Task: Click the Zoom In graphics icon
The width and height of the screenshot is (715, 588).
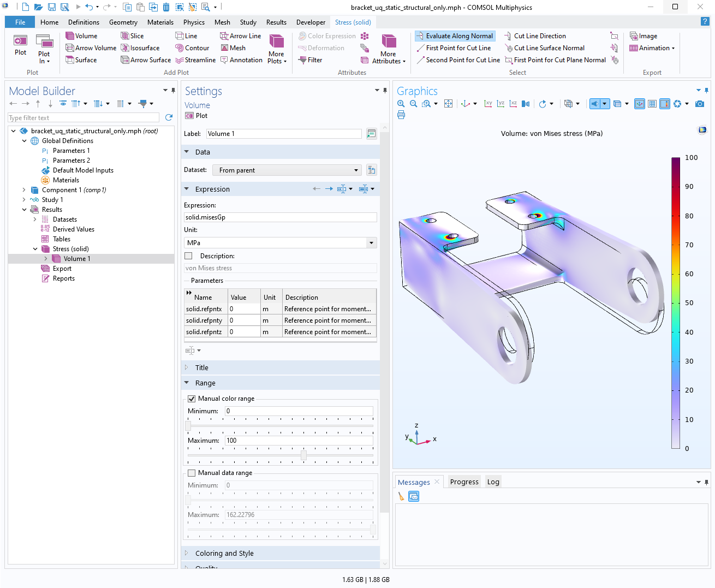Action: coord(401,104)
